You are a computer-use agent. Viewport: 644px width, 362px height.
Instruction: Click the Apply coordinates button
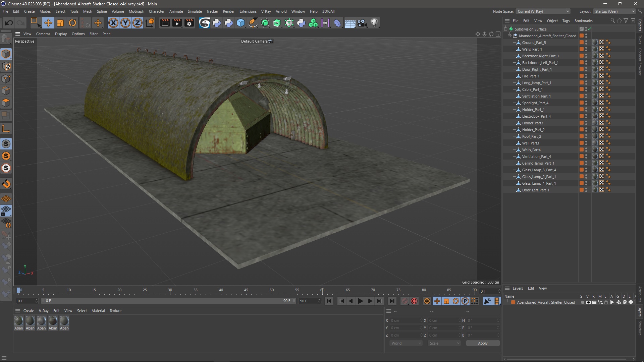[x=483, y=343]
